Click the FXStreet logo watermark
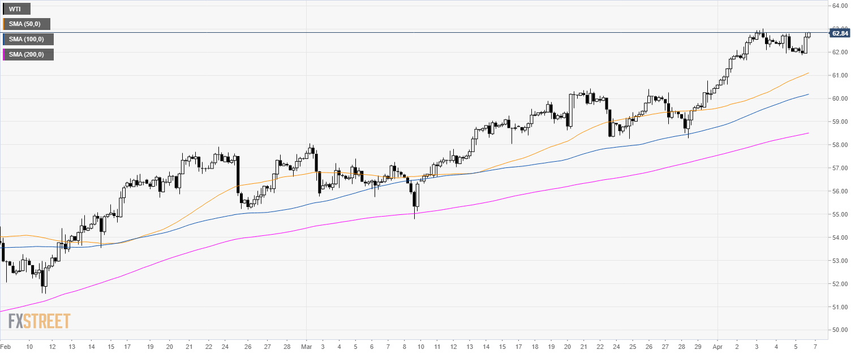This screenshot has width=868, height=354. click(x=39, y=321)
